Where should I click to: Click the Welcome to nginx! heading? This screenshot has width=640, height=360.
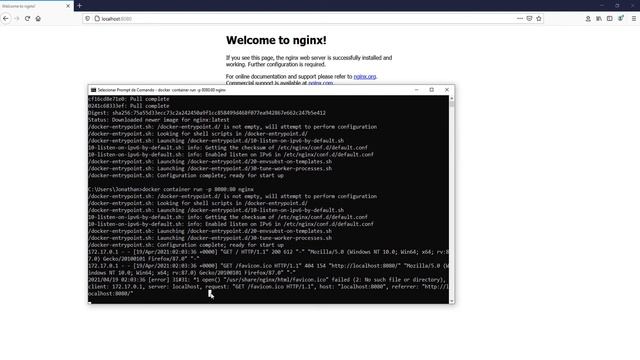point(276,40)
